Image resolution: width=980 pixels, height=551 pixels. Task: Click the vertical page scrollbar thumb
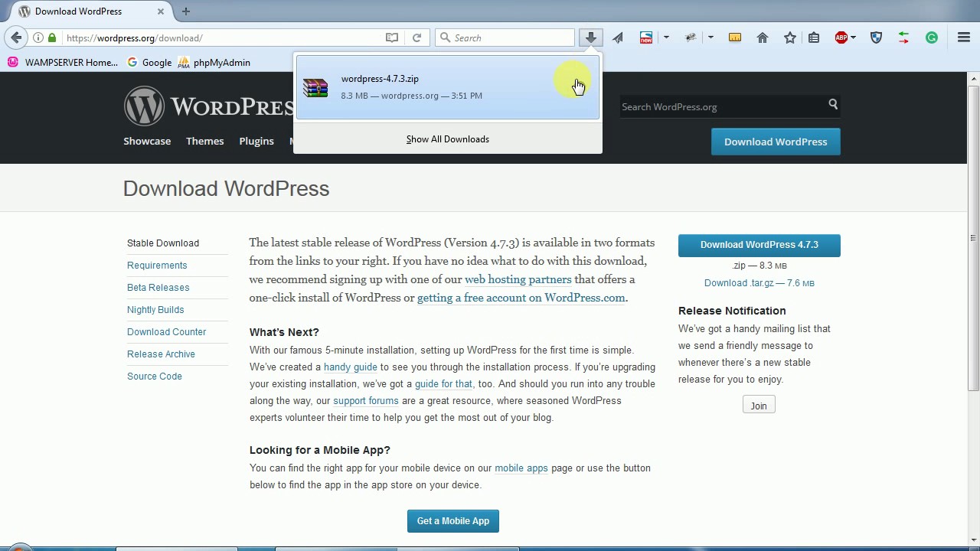point(974,237)
